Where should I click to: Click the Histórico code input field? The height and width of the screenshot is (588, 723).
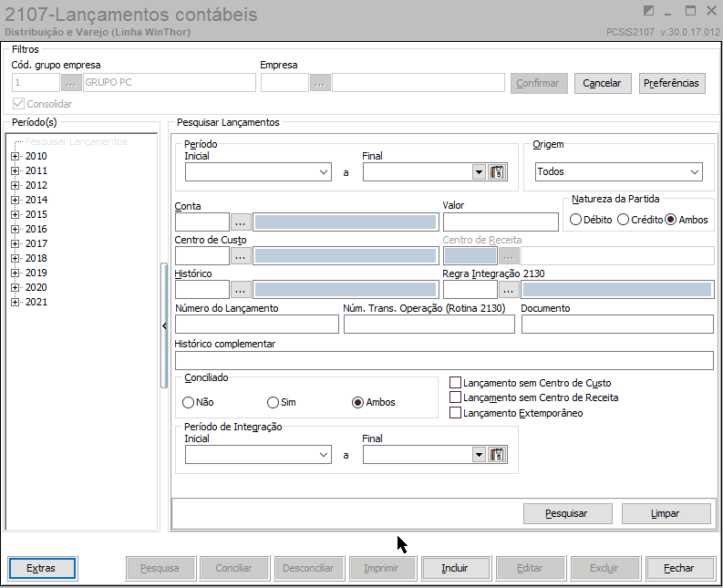tap(202, 290)
